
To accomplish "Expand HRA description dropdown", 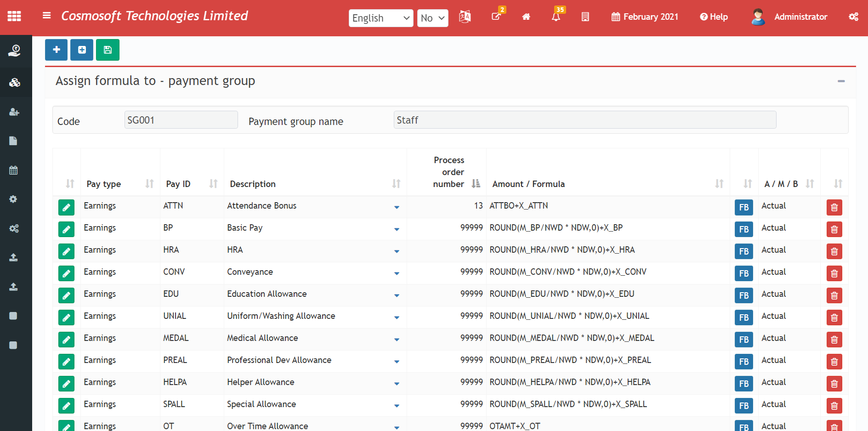I will (x=397, y=251).
